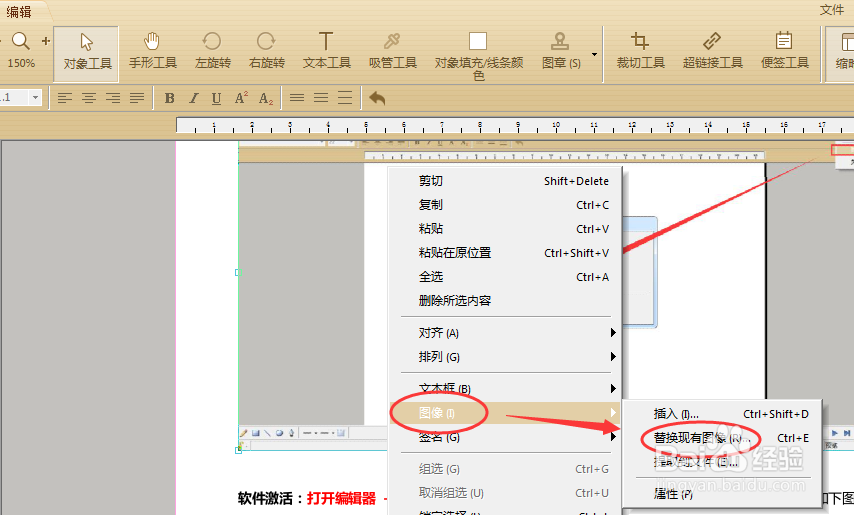Viewport: 854px width, 515px height.
Task: Click 属性 (P) in submenu
Action: pyautogui.click(x=722, y=494)
